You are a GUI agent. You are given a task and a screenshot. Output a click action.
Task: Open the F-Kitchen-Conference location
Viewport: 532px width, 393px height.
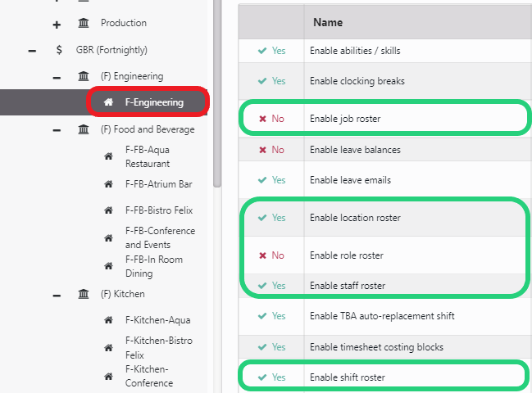(x=149, y=376)
